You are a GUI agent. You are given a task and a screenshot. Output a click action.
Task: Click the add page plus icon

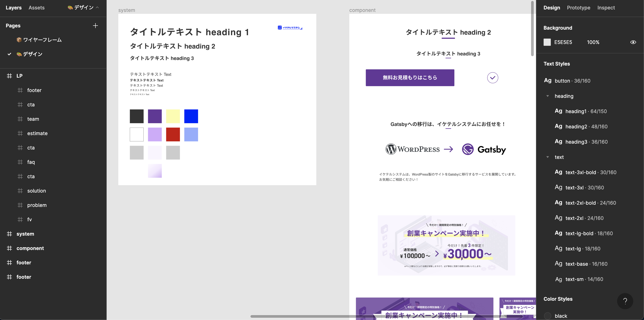[95, 26]
